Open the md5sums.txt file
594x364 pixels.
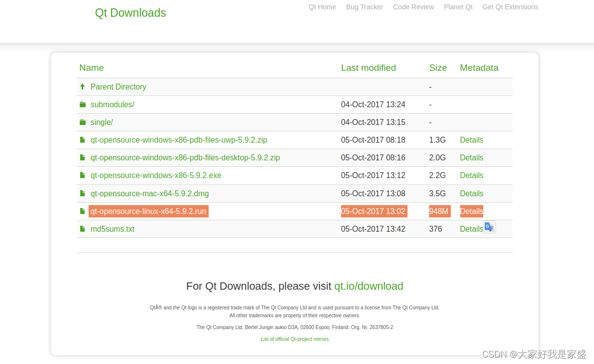112,229
